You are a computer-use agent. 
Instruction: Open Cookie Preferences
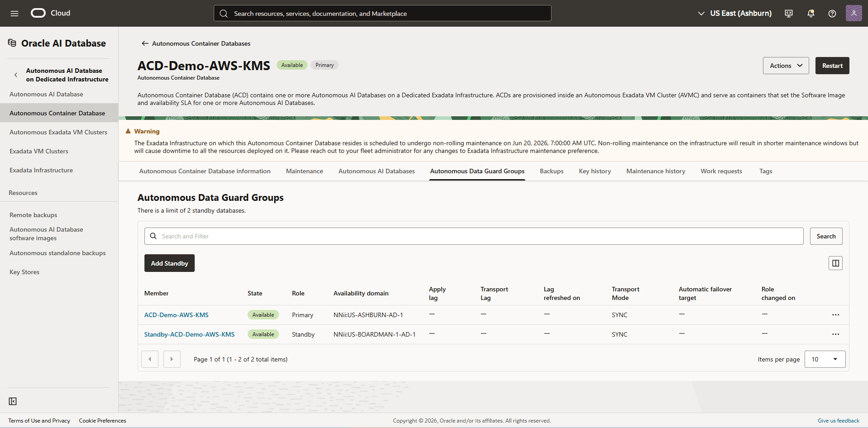(102, 421)
